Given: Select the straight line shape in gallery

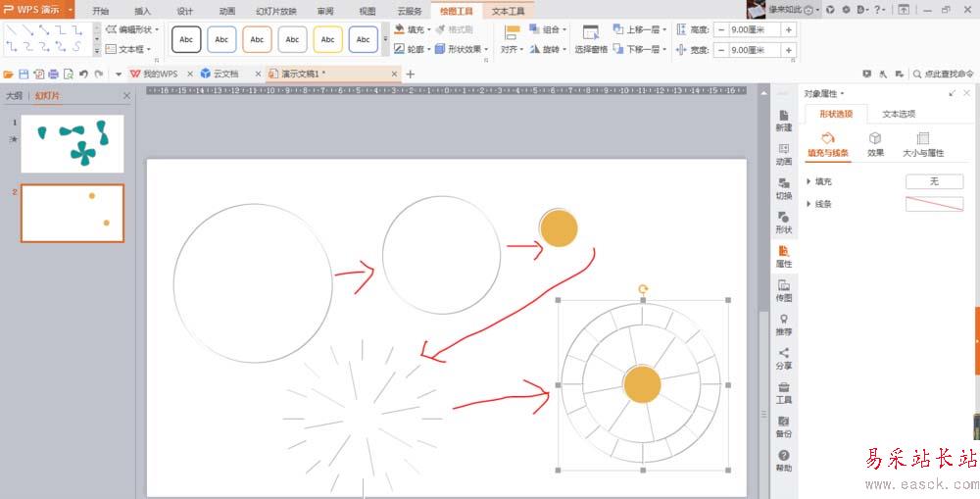Looking at the screenshot, I should [11, 29].
